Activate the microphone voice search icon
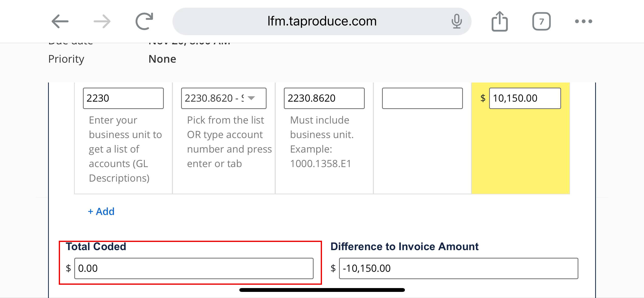This screenshot has width=644, height=298. point(457,21)
